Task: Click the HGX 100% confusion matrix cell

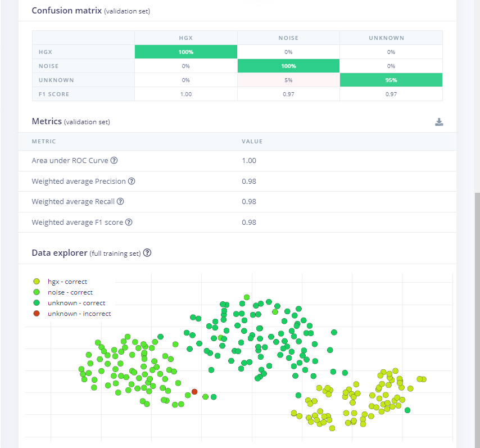Action: click(x=186, y=52)
